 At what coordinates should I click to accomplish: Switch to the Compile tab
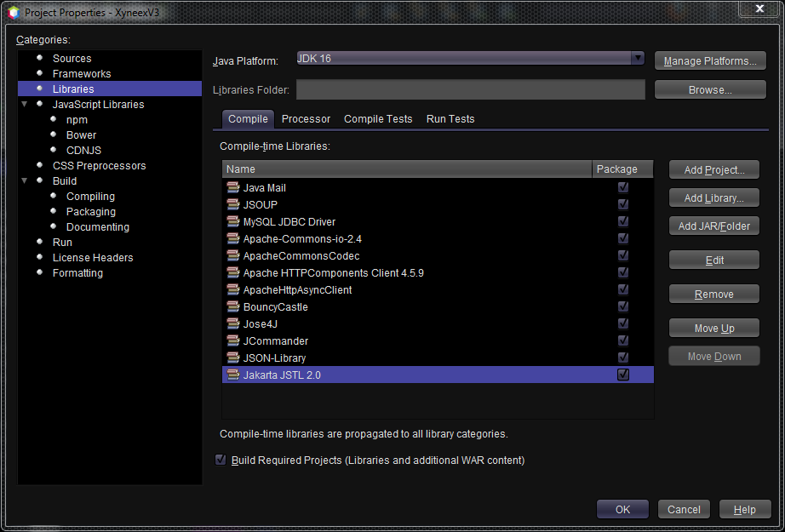248,119
